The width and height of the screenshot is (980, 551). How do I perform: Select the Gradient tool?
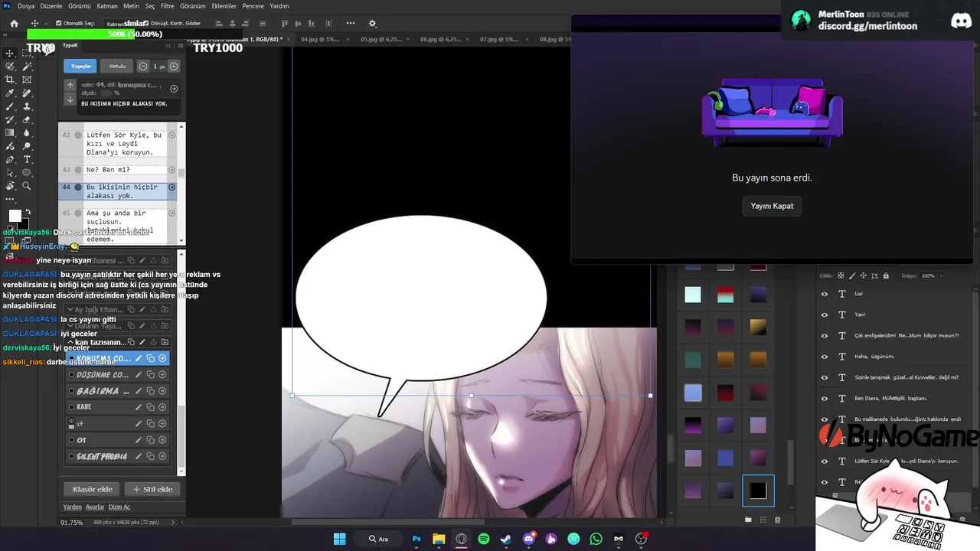10,132
